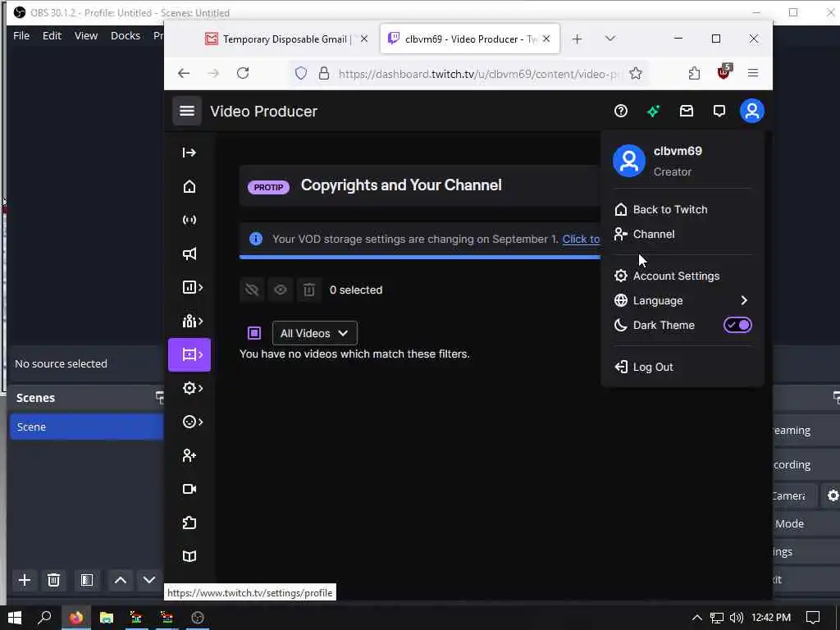Open the add-person sidebar icon
This screenshot has height=630, width=840.
click(x=189, y=456)
